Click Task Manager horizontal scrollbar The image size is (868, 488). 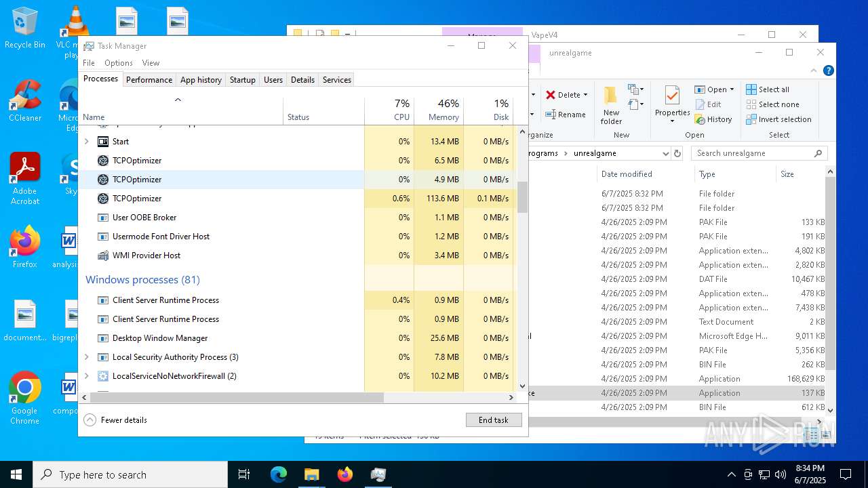237,397
